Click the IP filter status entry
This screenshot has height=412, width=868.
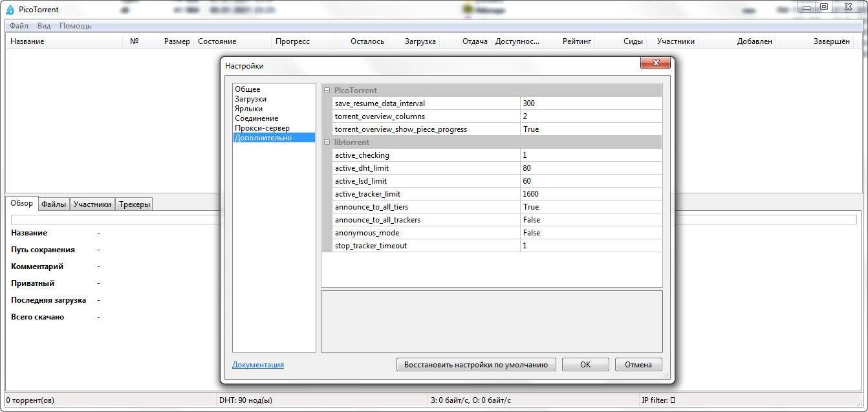[658, 400]
